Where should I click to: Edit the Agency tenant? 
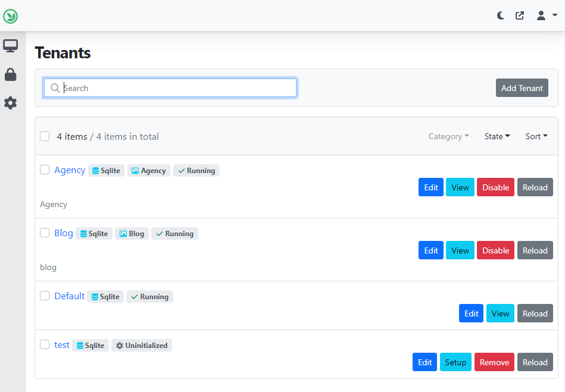(x=431, y=187)
